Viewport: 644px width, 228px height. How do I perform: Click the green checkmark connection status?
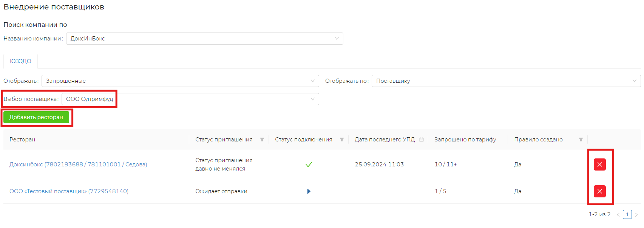click(309, 164)
